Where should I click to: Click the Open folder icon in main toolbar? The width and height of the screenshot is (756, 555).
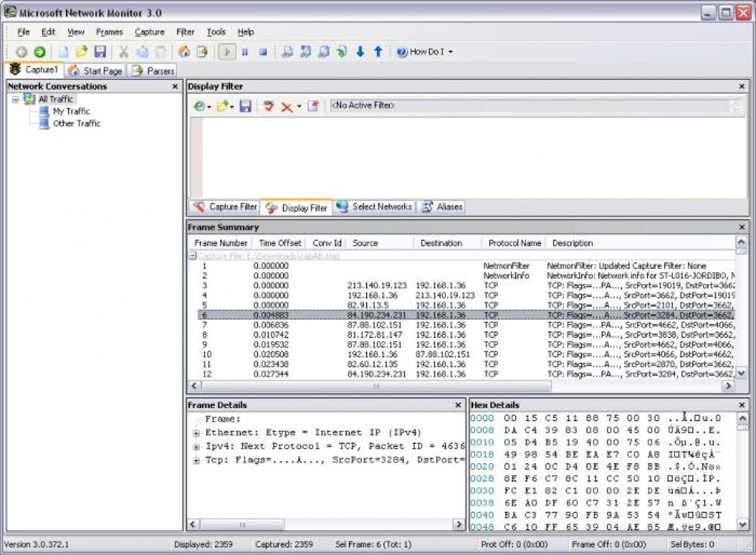pos(82,52)
